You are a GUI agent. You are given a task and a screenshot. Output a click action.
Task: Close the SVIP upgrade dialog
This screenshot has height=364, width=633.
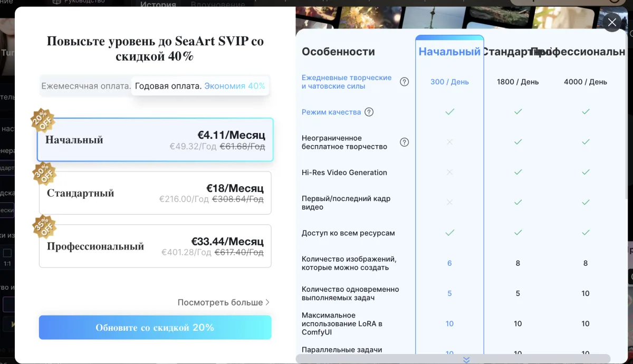click(x=612, y=22)
